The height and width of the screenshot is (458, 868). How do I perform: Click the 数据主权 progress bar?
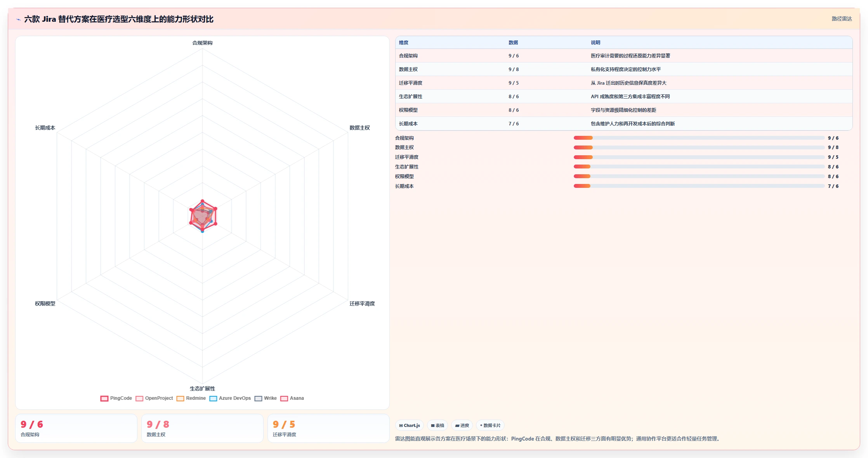click(699, 147)
